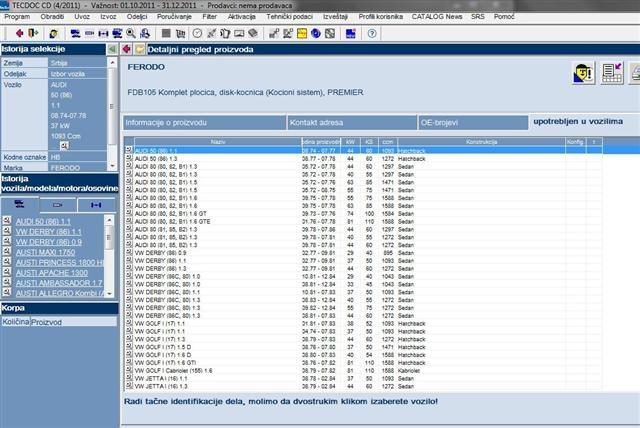Click magnifier icon under 1093 Ccm
The image size is (640, 428).
click(x=64, y=145)
